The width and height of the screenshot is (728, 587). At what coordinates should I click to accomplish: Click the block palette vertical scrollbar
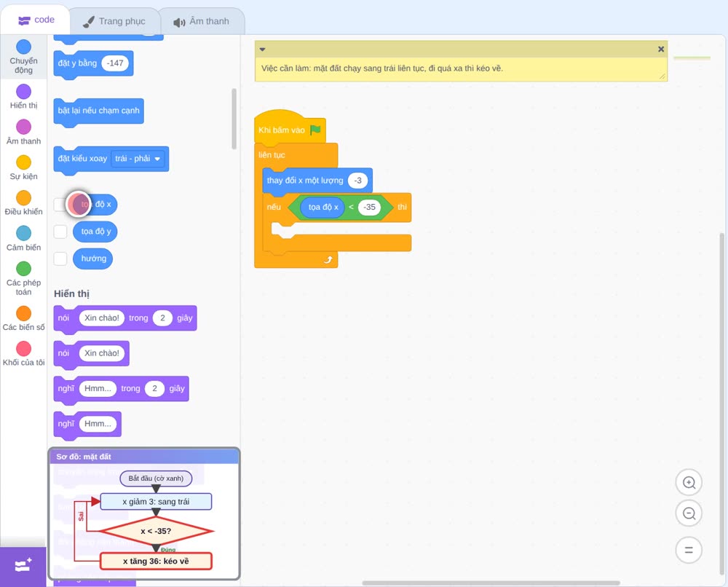pos(234,119)
